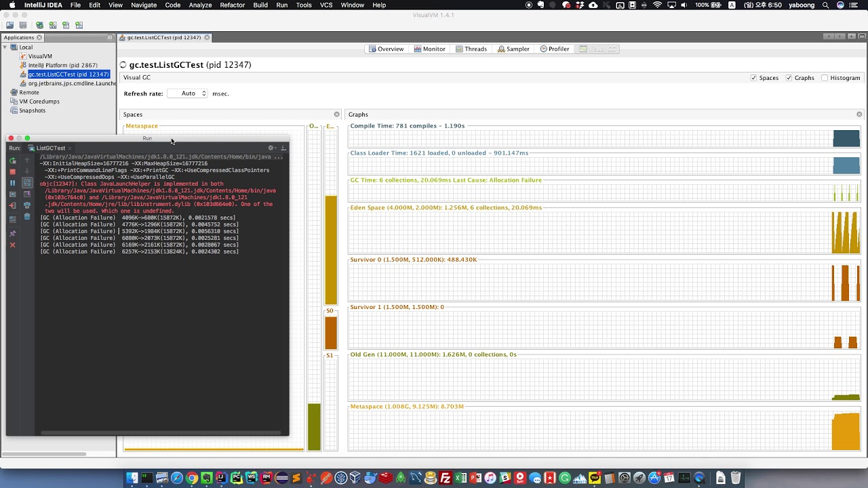Click the Eden Space usage graph

pyautogui.click(x=604, y=233)
